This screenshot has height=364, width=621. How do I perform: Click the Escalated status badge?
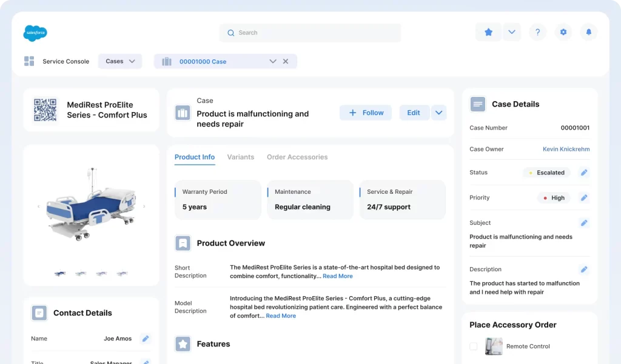[547, 173]
